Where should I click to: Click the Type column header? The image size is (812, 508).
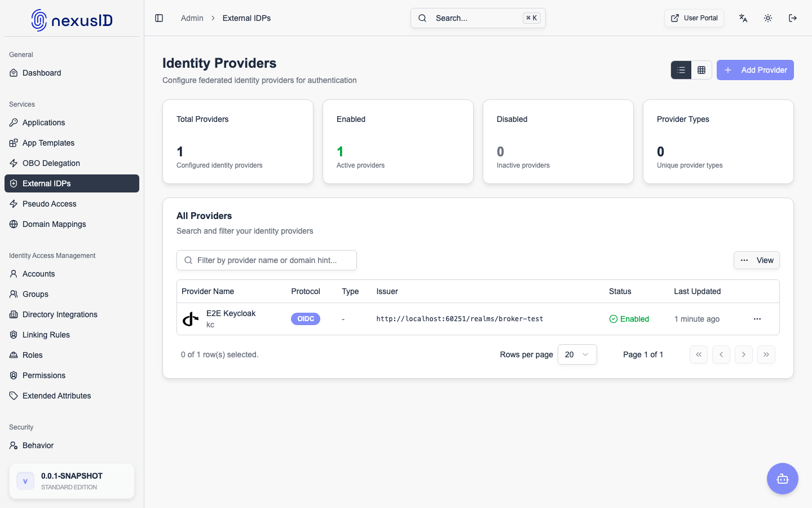(350, 291)
